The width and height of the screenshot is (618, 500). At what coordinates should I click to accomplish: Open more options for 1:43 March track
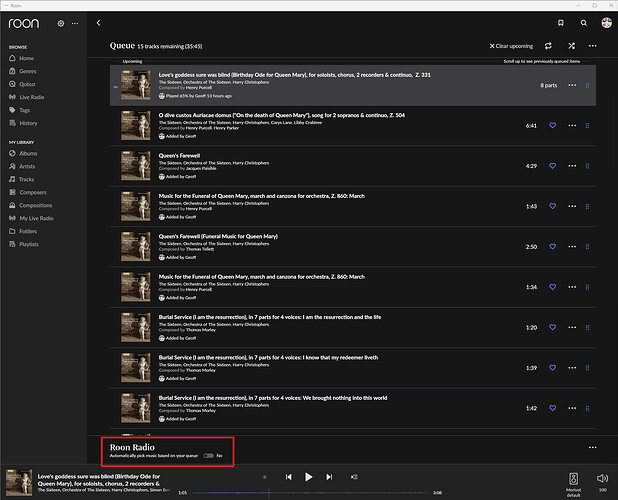572,206
